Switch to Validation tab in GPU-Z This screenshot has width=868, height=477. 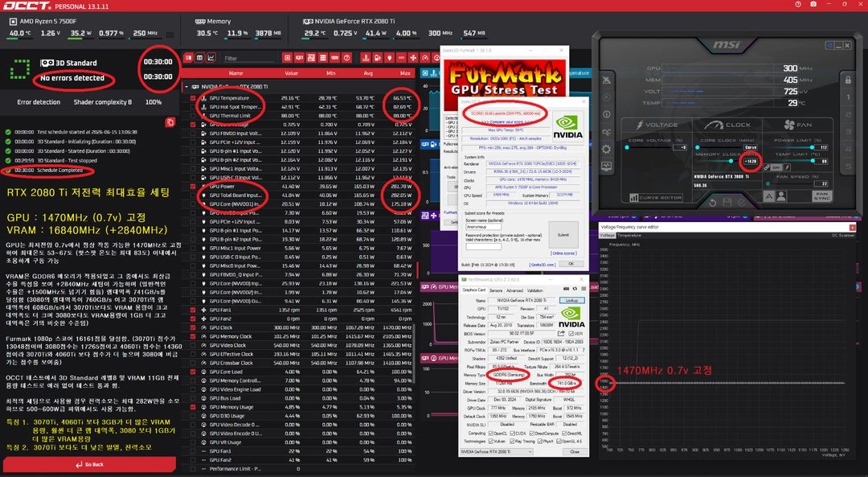pos(534,290)
